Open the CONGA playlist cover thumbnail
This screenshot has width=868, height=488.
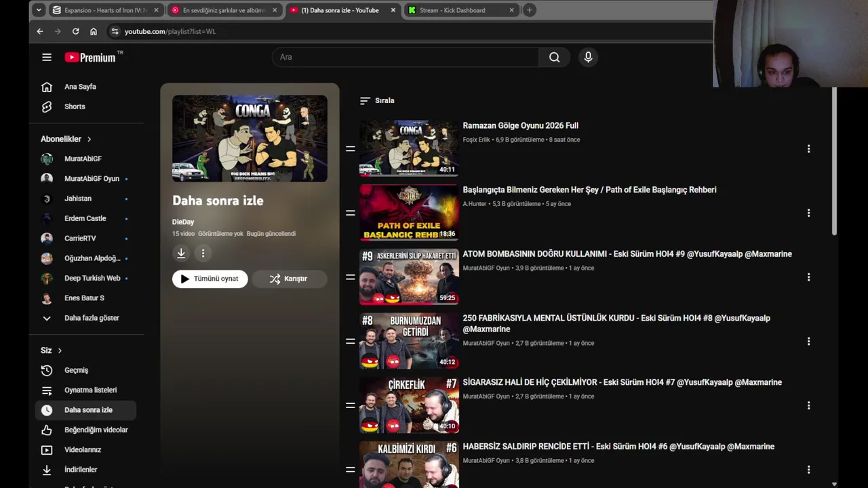click(250, 138)
